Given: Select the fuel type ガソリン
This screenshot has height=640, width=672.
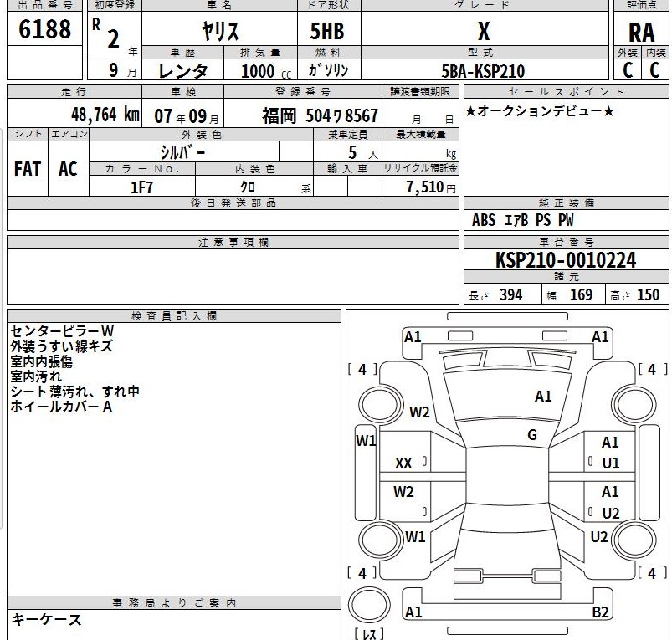Looking at the screenshot, I should tap(328, 69).
